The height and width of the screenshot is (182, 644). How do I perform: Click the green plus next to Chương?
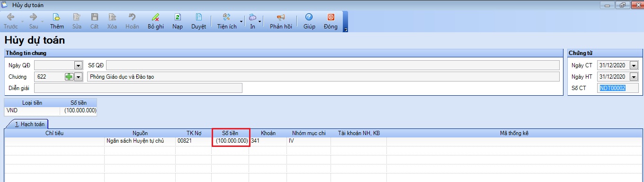69,76
